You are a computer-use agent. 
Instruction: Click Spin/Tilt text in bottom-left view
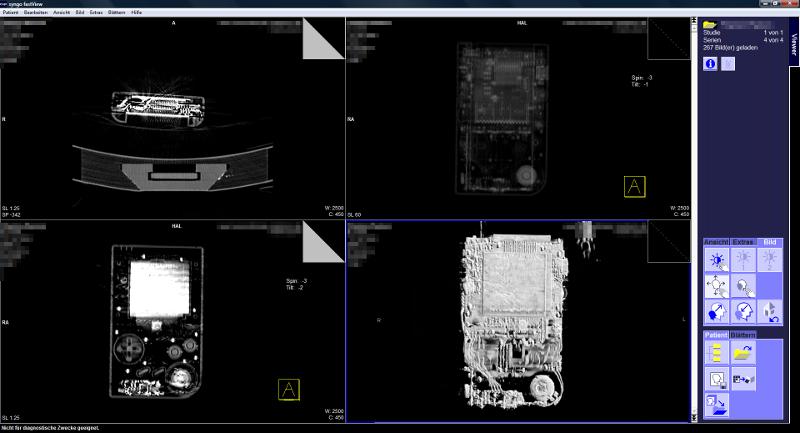click(x=296, y=284)
